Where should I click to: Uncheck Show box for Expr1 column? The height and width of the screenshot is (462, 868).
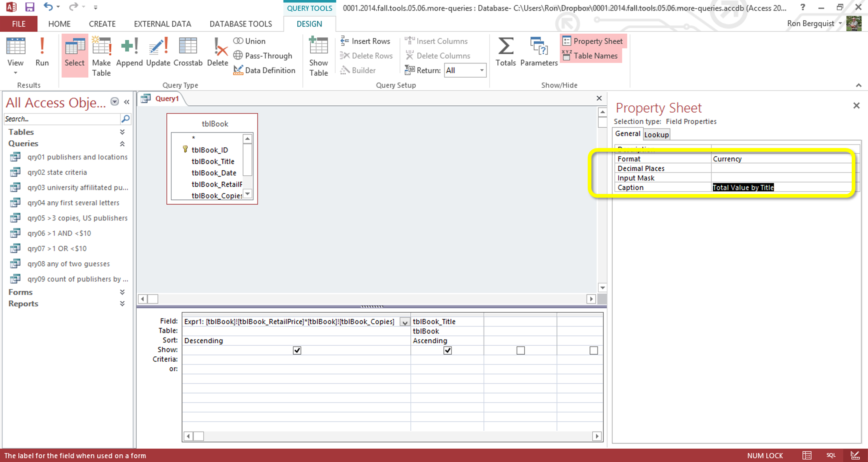tap(297, 350)
